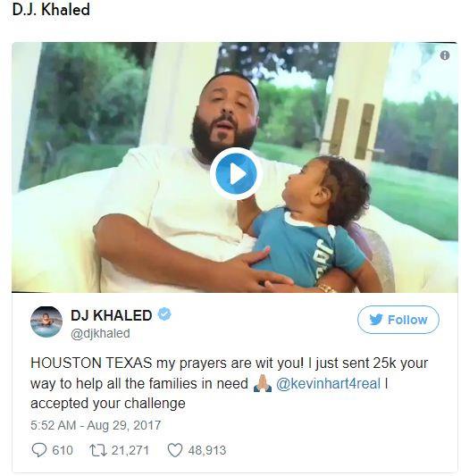
Task: Open the info icon on the video corner
Action: pyautogui.click(x=445, y=55)
